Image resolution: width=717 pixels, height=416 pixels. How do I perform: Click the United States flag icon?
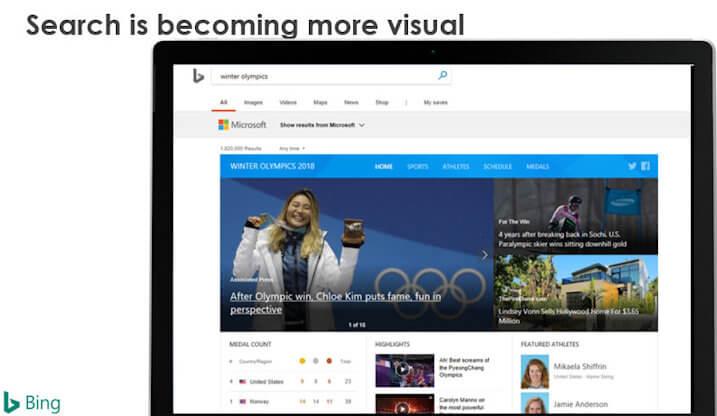pyautogui.click(x=242, y=381)
